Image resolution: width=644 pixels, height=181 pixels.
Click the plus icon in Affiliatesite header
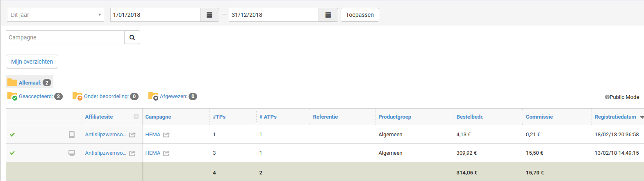[x=136, y=117]
